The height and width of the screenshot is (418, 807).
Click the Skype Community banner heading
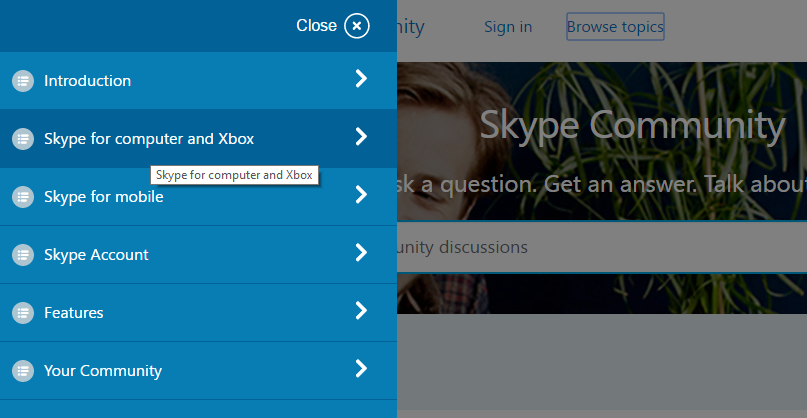pyautogui.click(x=632, y=125)
